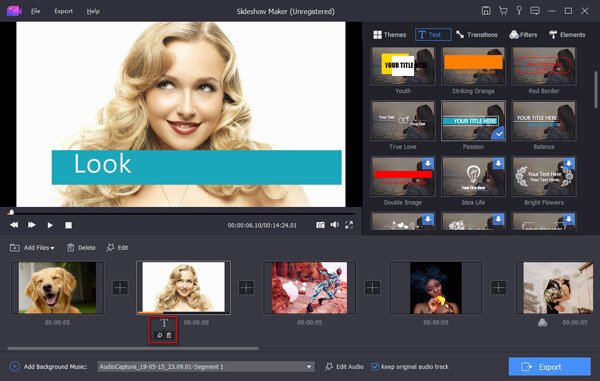Viewport: 600px width, 381px height.
Task: Select the blonde woman clip in timeline
Action: (x=184, y=288)
